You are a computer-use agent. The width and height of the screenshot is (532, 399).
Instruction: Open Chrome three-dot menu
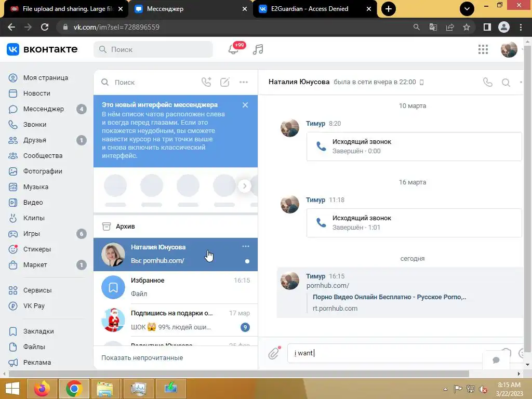(521, 27)
